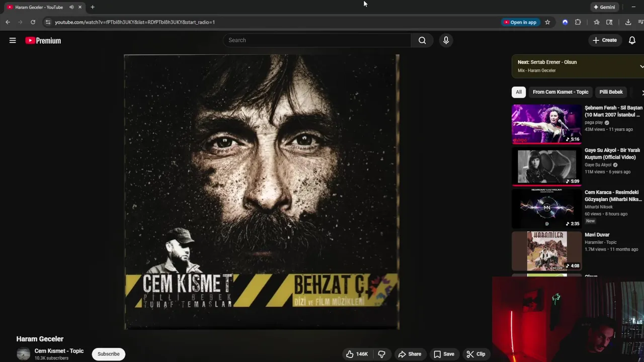Open Gemini in the browser title bar
This screenshot has height=362, width=644.
pos(604,7)
